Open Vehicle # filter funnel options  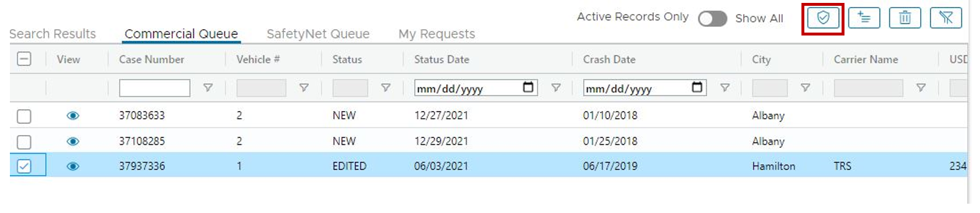click(304, 88)
